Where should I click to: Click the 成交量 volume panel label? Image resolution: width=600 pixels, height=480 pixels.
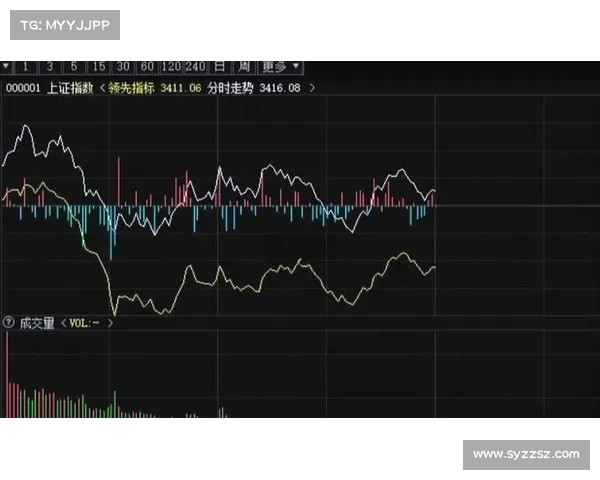click(37, 323)
